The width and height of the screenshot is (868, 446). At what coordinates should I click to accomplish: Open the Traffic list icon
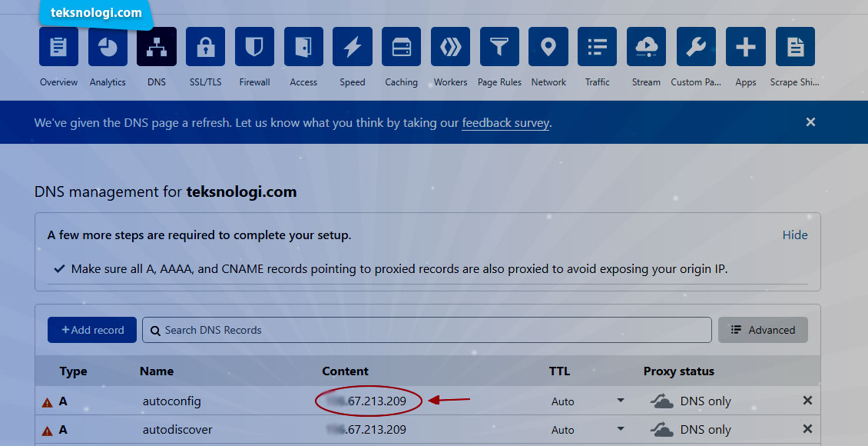point(597,46)
